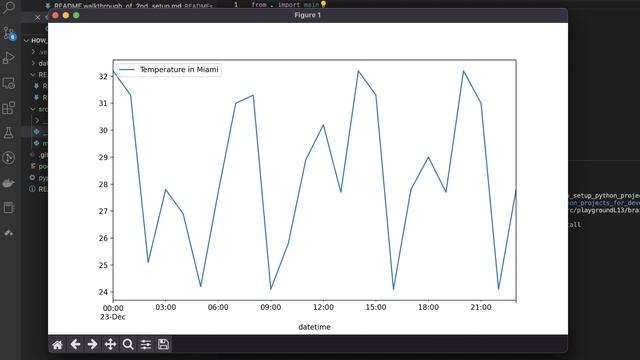The height and width of the screenshot is (360, 640).
Task: Open the po file below .git in Explorer
Action: [x=39, y=167]
